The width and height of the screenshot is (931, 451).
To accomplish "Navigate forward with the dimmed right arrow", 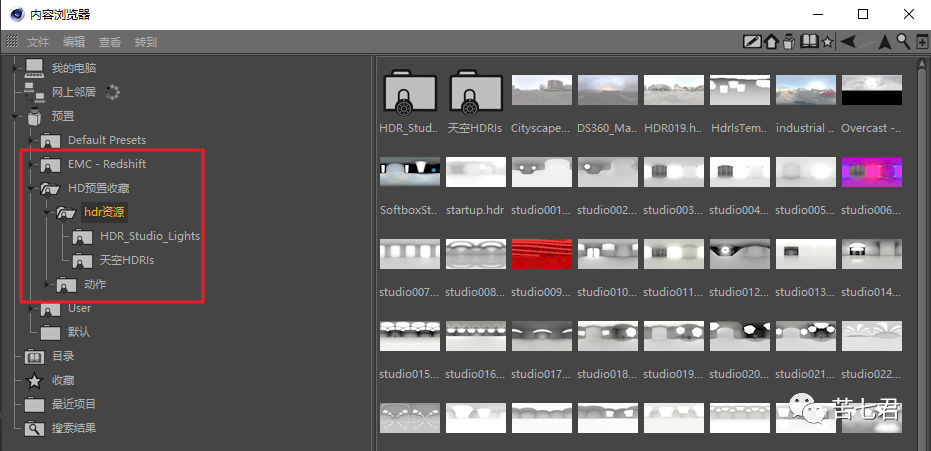I will [867, 42].
